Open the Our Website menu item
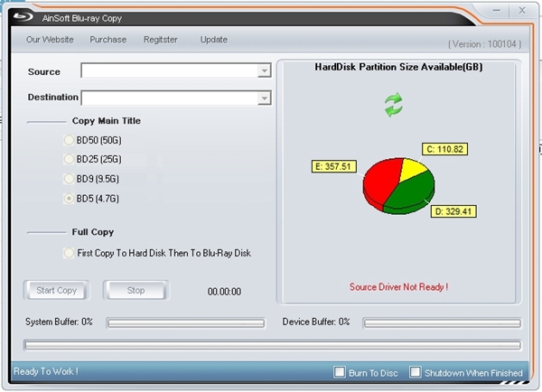Screen dimensions: 542x392 click(x=50, y=40)
